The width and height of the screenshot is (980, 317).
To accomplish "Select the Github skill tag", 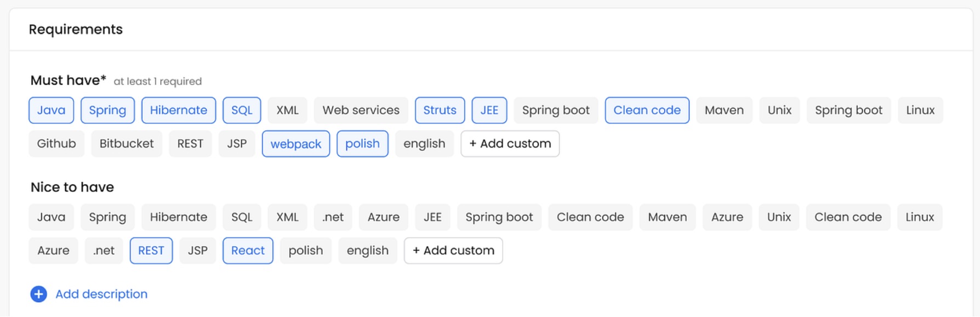I will click(x=56, y=144).
